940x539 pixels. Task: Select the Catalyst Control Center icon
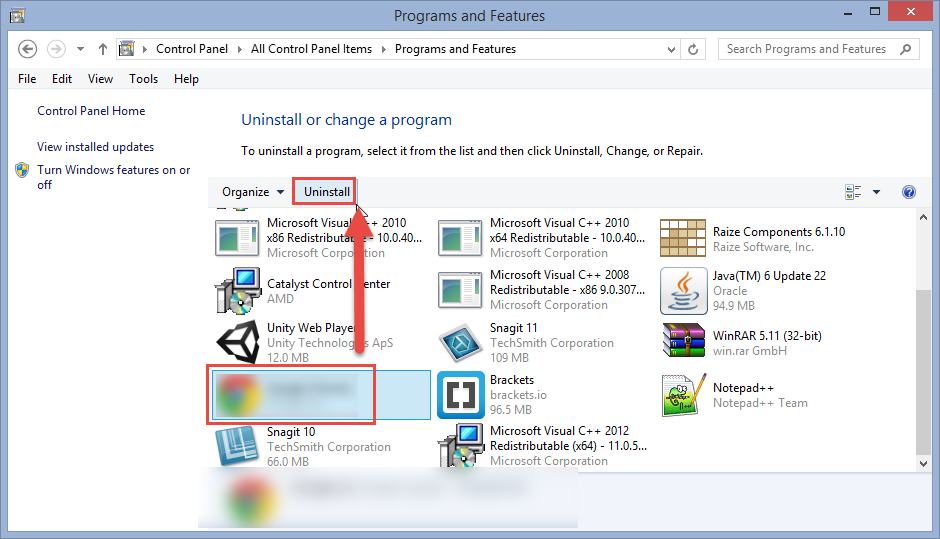coord(238,291)
